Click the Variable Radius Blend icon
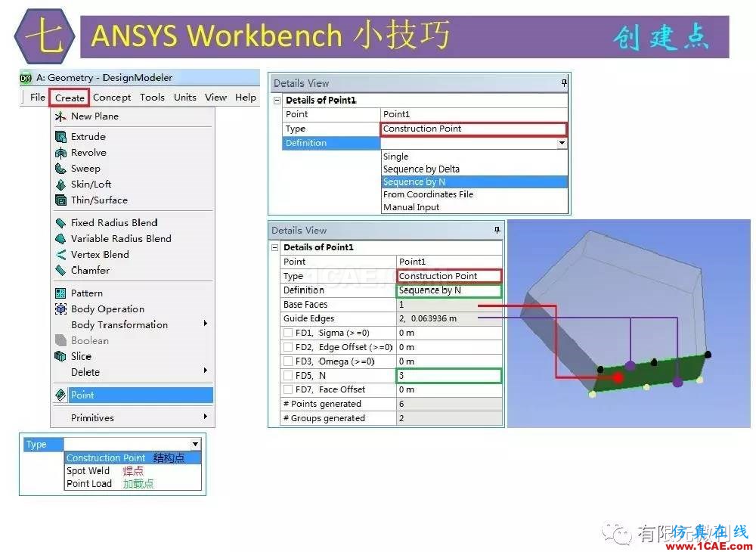Viewport: 756px width, 552px height. point(60,239)
